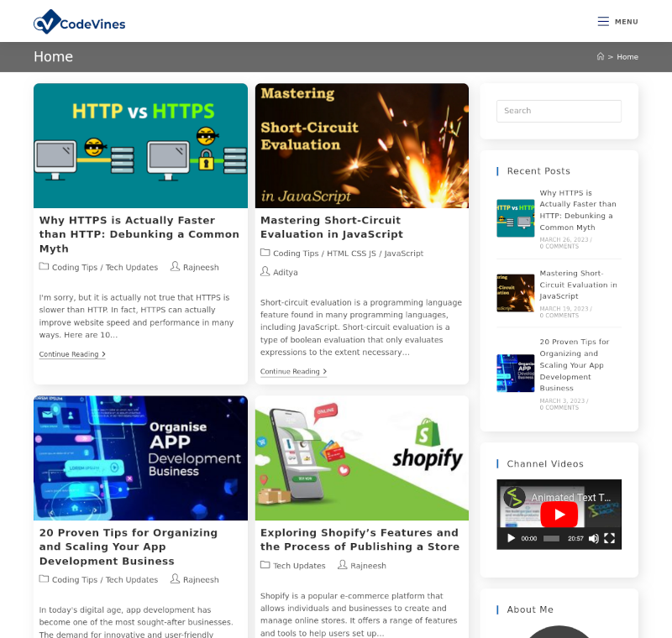The image size is (672, 638).
Task: Open recent post Mastering Short-Circuit Evaluation
Action: tap(578, 285)
